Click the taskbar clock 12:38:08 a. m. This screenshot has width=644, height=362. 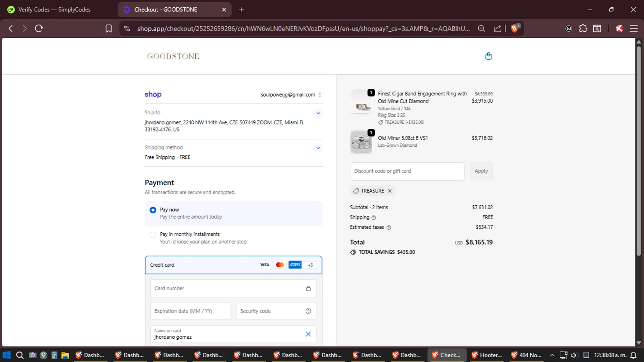click(610, 355)
